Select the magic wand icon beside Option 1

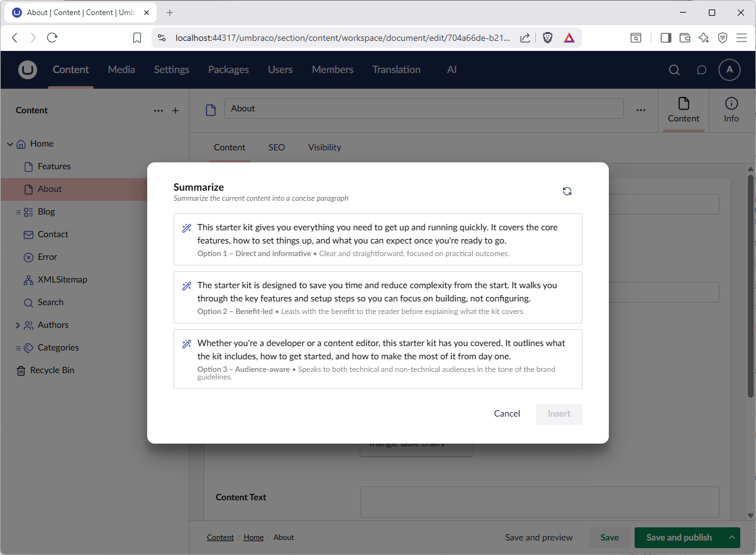(186, 227)
